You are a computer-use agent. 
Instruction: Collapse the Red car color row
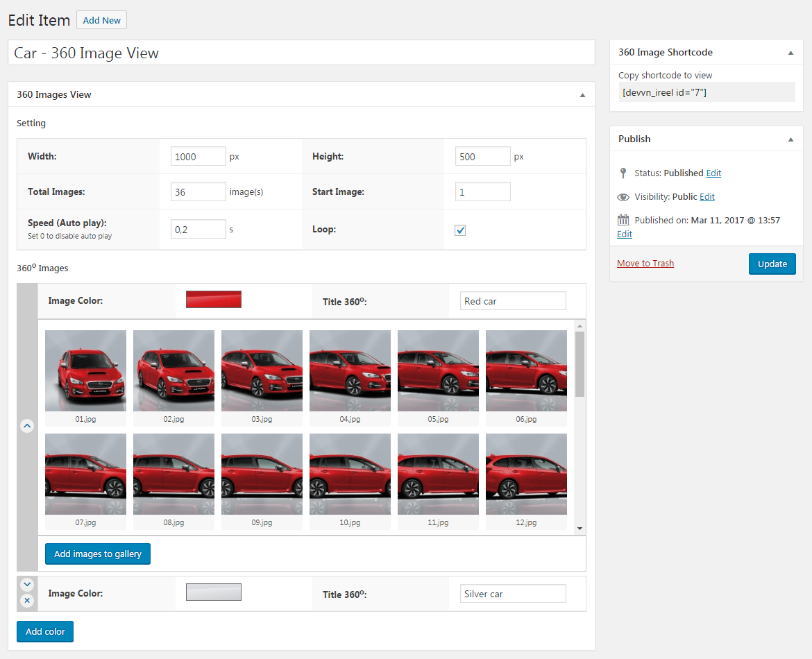[27, 427]
